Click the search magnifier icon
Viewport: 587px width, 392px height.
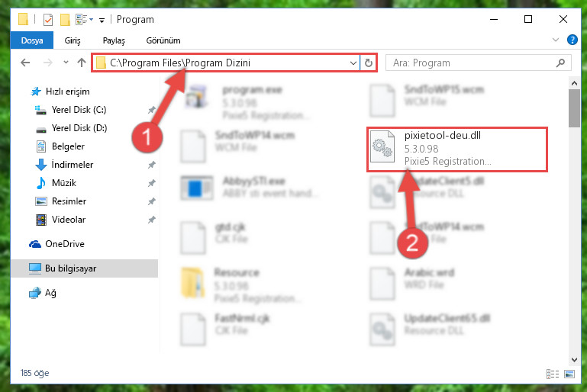pos(560,63)
